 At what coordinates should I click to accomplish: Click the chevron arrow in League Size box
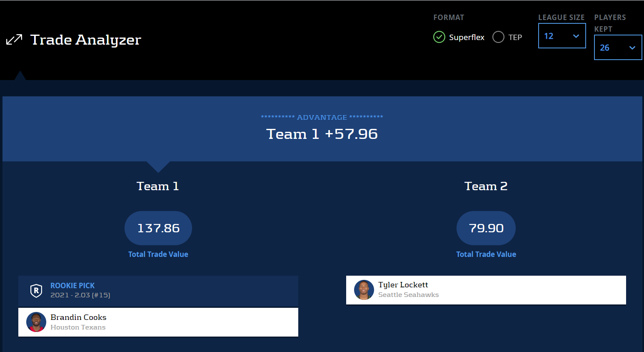pos(576,36)
